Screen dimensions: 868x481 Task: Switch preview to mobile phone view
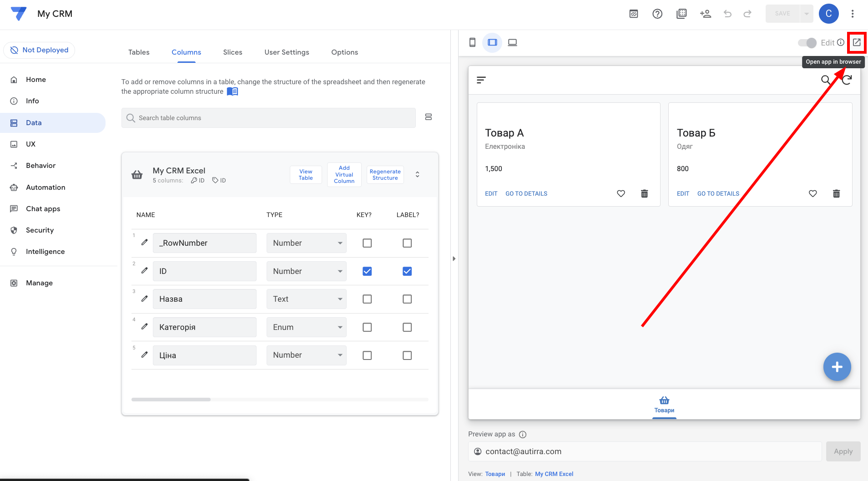[472, 42]
